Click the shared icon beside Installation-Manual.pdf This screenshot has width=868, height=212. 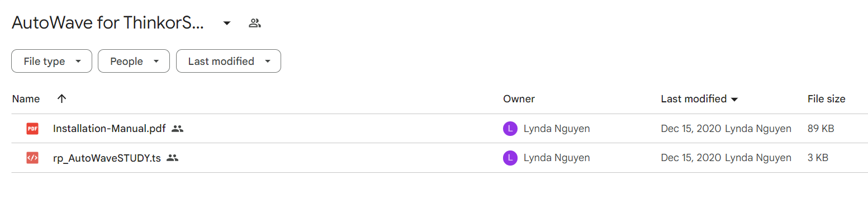(x=178, y=129)
